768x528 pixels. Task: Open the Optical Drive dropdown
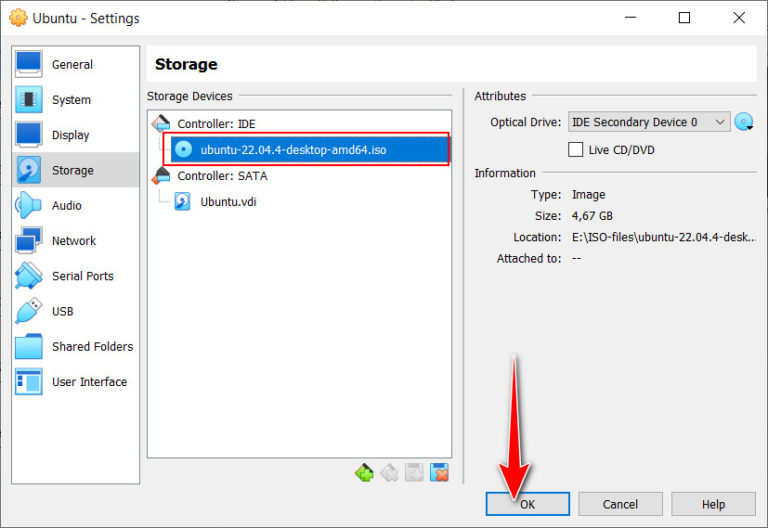[648, 121]
